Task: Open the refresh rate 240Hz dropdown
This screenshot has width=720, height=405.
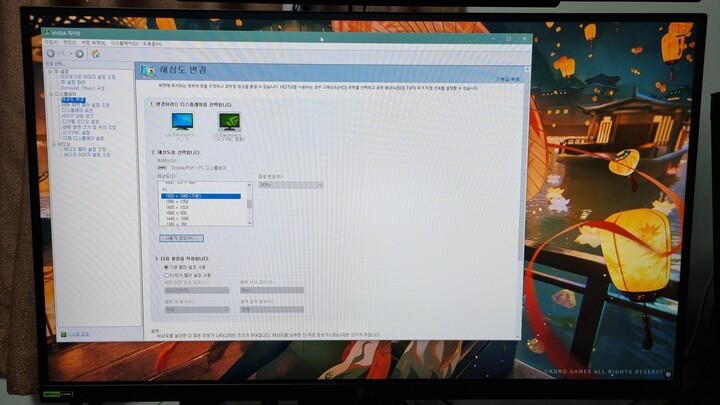Action: click(290, 185)
